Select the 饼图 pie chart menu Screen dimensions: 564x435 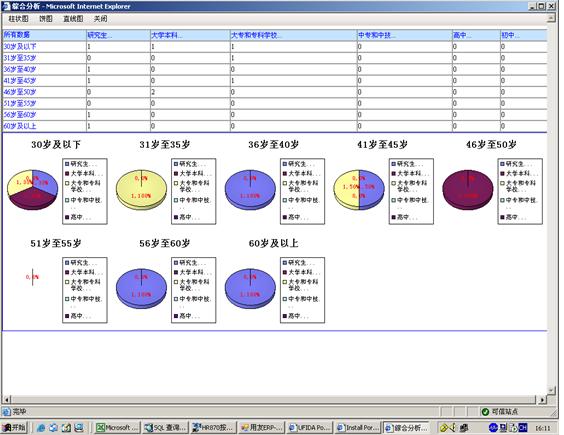pyautogui.click(x=46, y=19)
